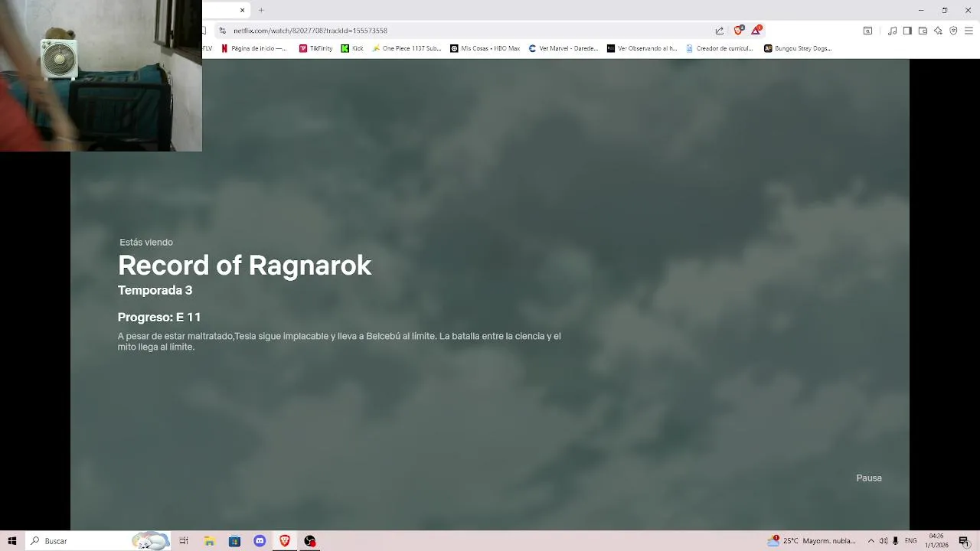This screenshot has height=551, width=980.
Task: Open 'Bungou Stray Dogs...' bookmark
Action: click(x=798, y=48)
